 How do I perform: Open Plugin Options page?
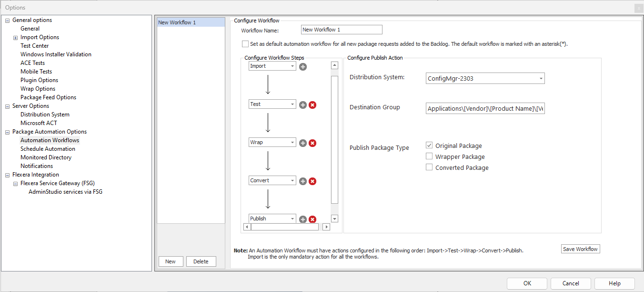pos(39,80)
